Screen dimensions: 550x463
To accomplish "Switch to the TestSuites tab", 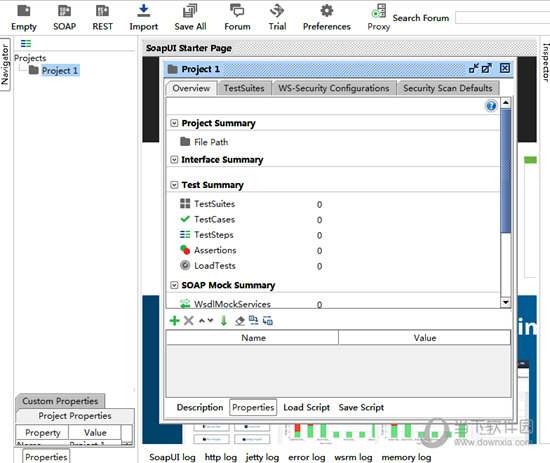I will (x=244, y=88).
